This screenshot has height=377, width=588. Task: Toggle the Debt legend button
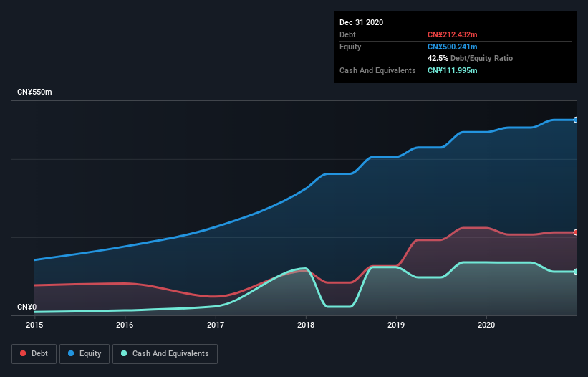point(34,354)
